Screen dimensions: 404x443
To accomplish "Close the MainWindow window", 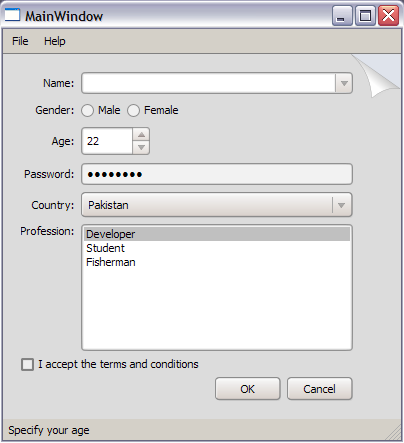I will 388,16.
